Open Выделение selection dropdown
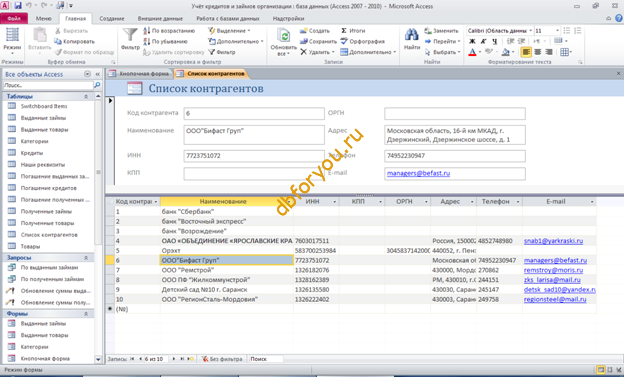The image size is (624, 377). tap(230, 31)
